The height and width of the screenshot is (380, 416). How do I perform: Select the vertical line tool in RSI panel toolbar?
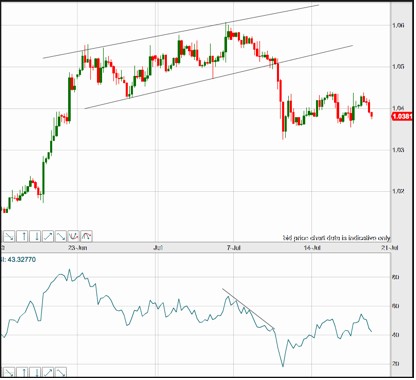click(36, 372)
